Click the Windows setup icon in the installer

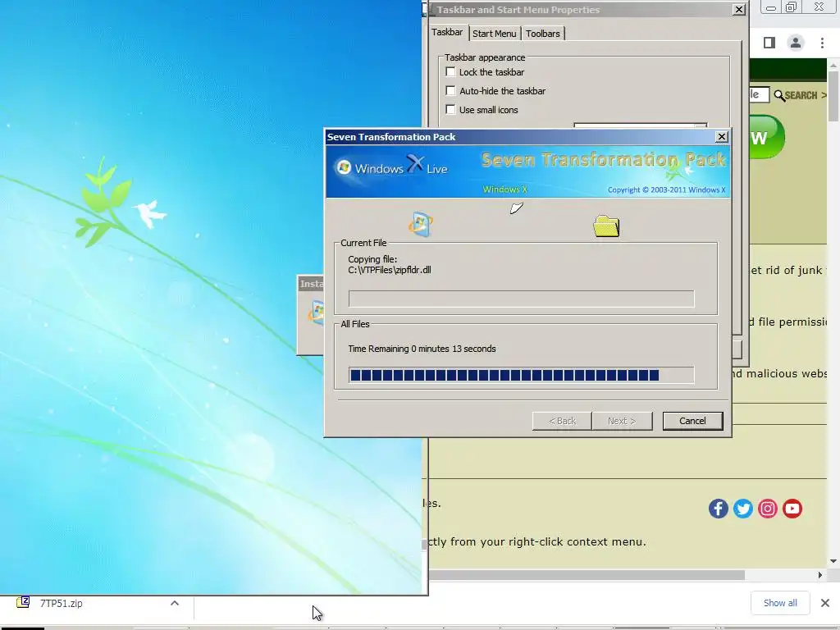421,224
